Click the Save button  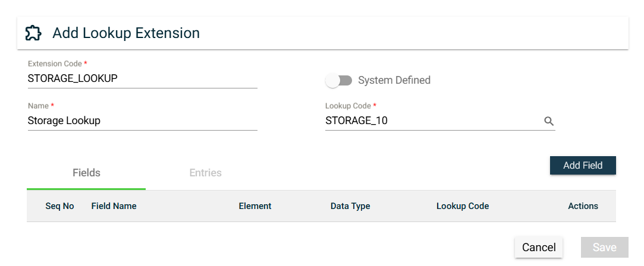[604, 247]
